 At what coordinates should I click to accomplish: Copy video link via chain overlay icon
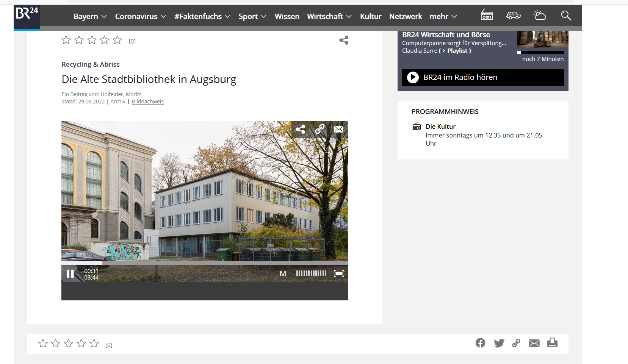(x=320, y=129)
